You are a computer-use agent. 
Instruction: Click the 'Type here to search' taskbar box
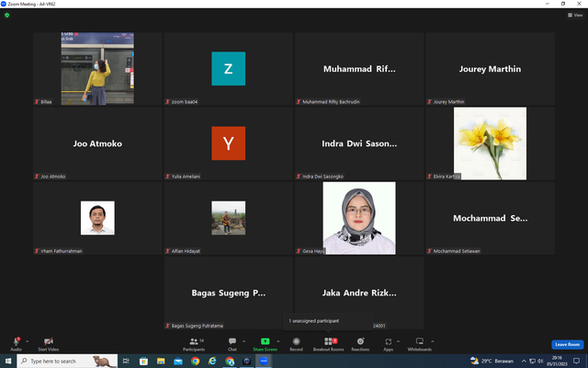67,361
